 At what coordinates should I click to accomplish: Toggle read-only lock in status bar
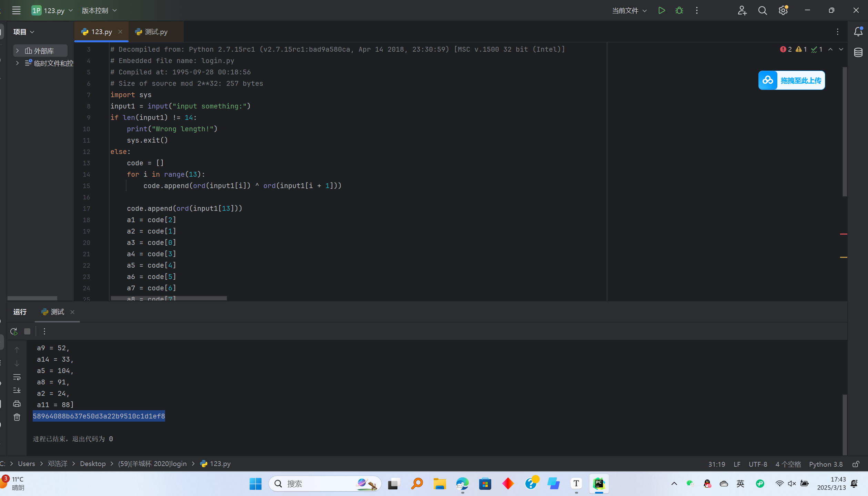click(x=856, y=464)
